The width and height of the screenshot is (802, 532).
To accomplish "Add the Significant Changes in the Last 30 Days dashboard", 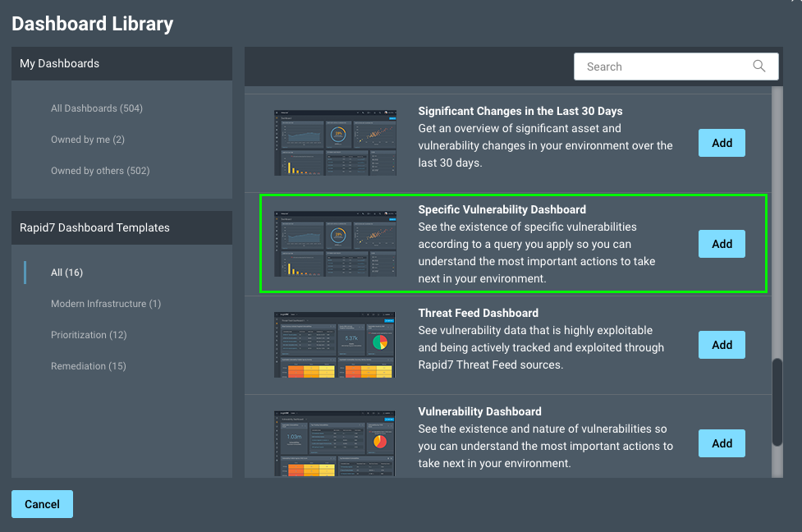I will pos(722,143).
